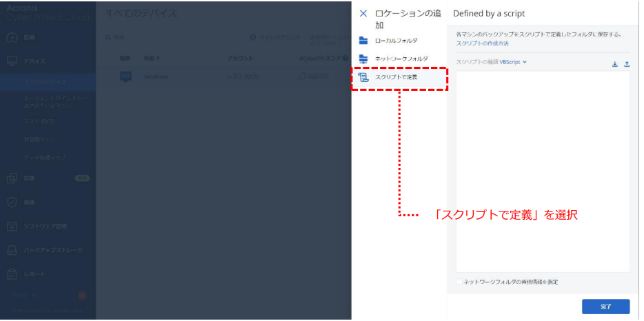Viewport: 644px width, 321px height.
Task: Close the ロケーションの追加 panel with X
Action: coord(363,13)
